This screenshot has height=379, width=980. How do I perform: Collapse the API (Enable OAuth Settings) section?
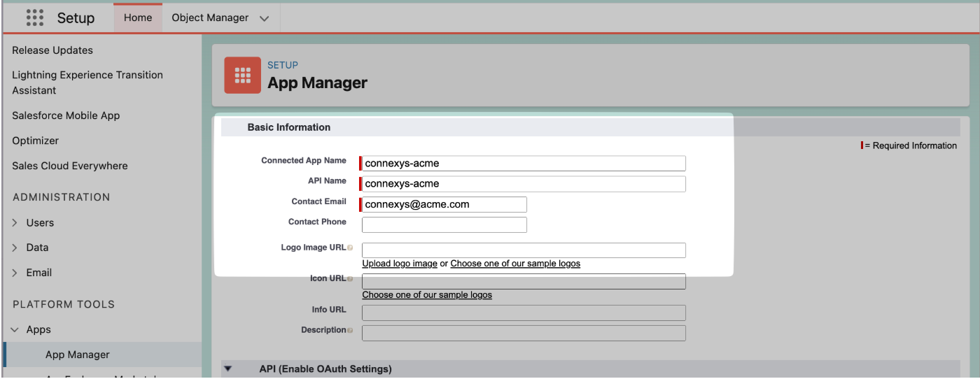point(227,369)
